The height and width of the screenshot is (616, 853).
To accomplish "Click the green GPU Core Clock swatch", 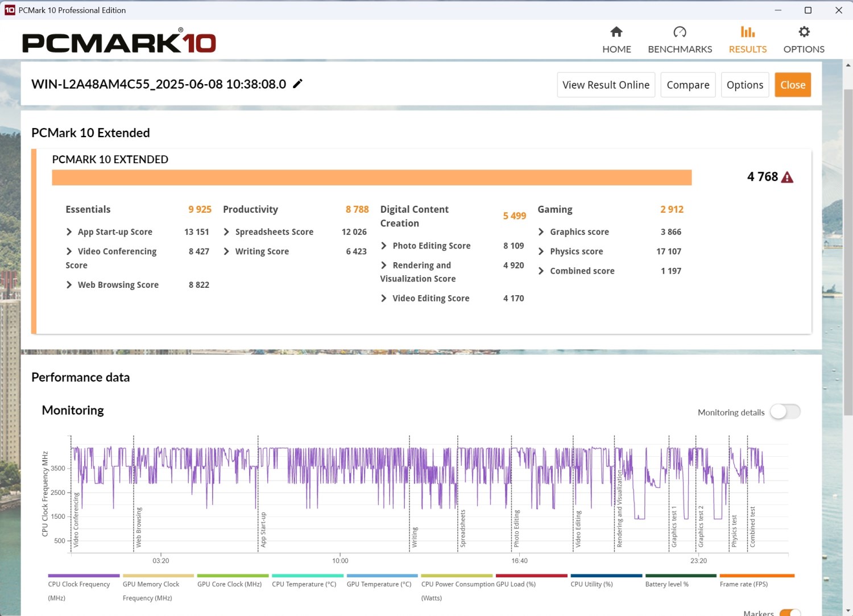I will coord(233,576).
